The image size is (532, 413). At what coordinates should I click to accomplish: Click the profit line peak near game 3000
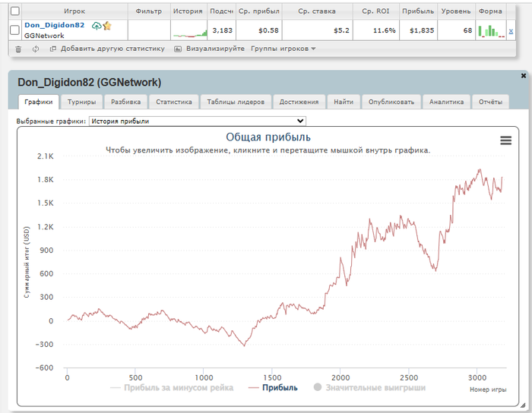pyautogui.click(x=480, y=169)
